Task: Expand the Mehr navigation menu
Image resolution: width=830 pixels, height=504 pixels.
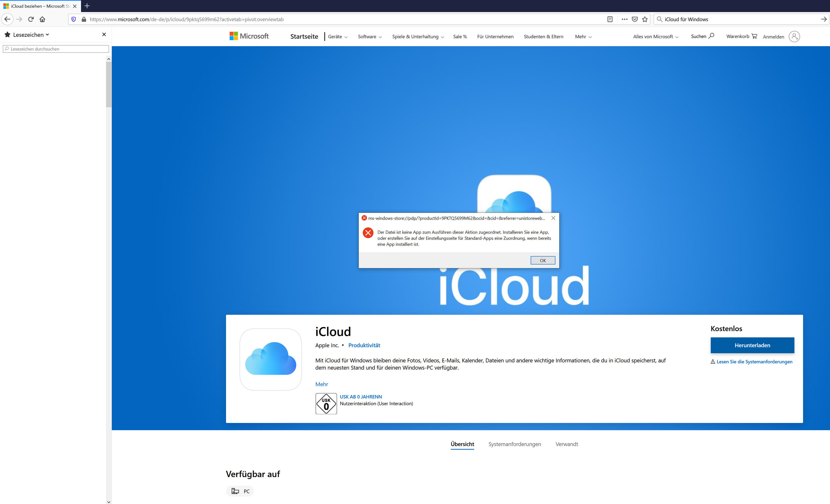Action: pyautogui.click(x=583, y=37)
